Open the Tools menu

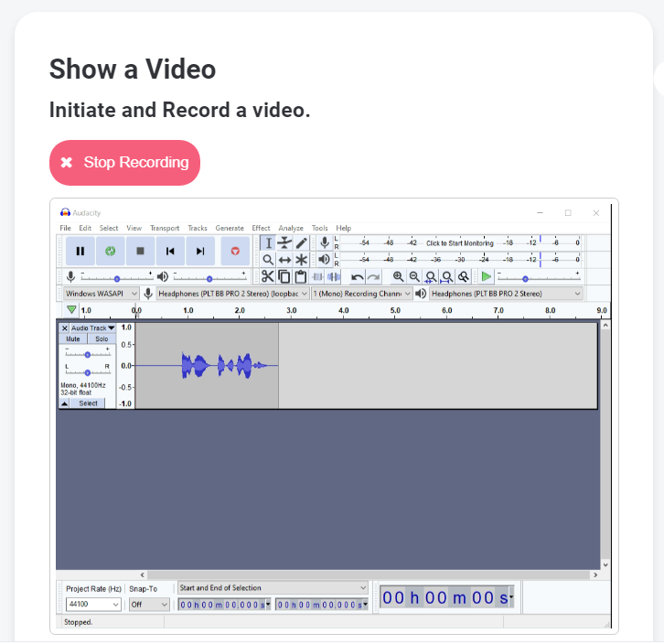click(320, 228)
